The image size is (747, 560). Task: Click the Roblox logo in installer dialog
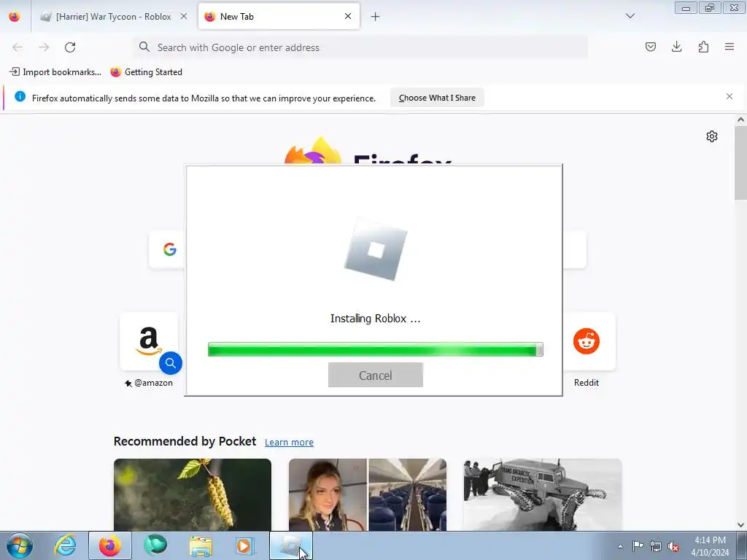[376, 250]
